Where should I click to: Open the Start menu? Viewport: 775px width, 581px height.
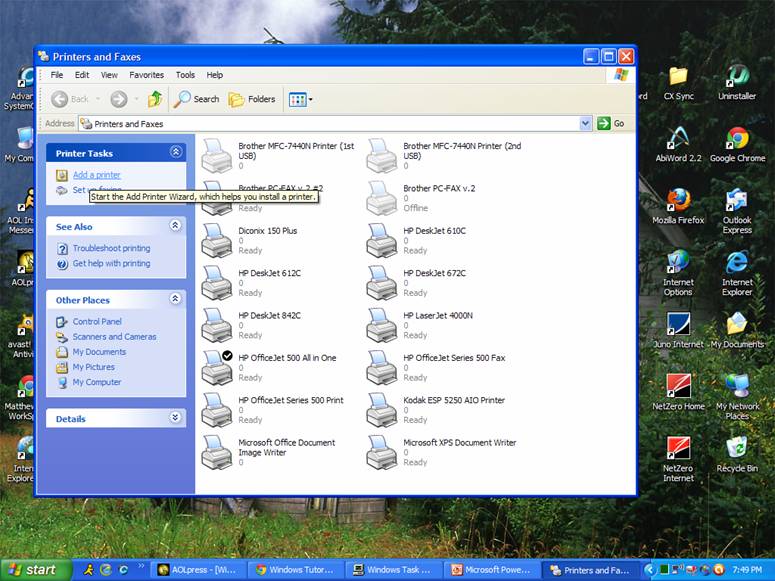(x=36, y=570)
